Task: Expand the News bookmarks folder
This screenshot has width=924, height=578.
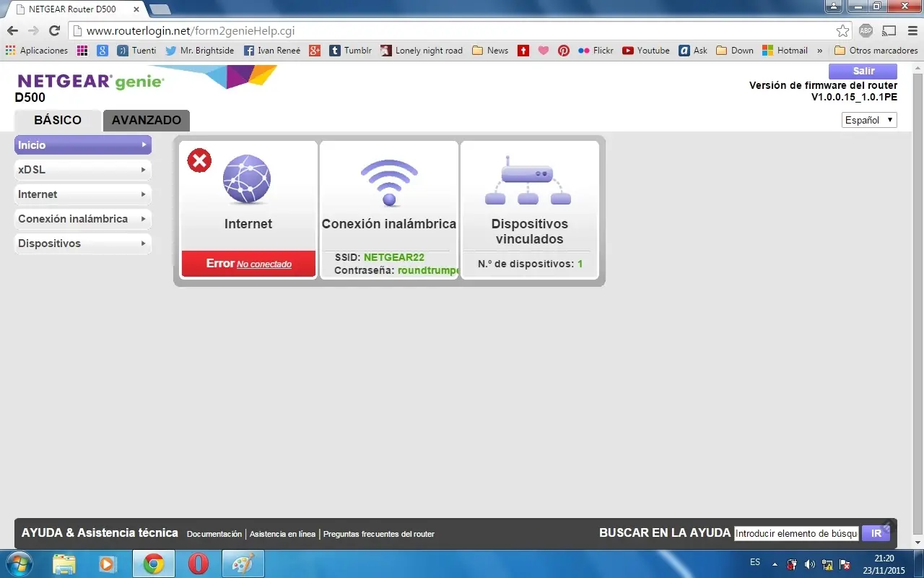Action: click(x=490, y=51)
